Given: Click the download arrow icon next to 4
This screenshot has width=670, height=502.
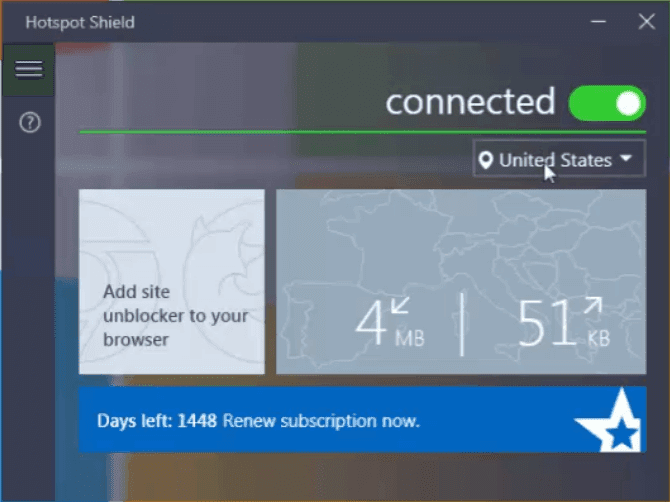Looking at the screenshot, I should tap(400, 305).
